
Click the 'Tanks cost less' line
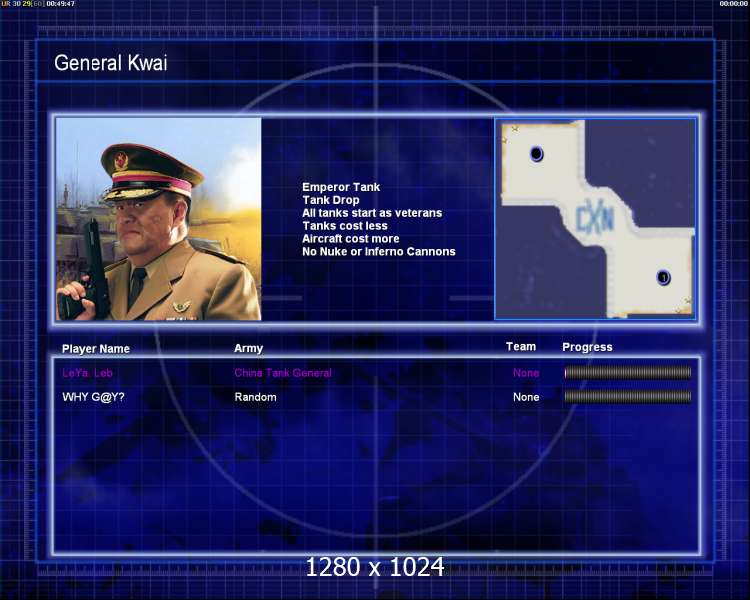[345, 226]
